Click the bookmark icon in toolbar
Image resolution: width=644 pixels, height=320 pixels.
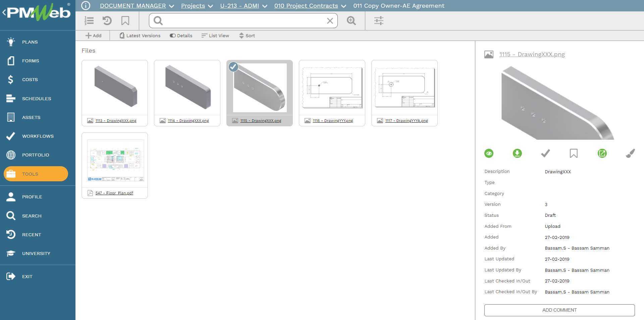[125, 21]
